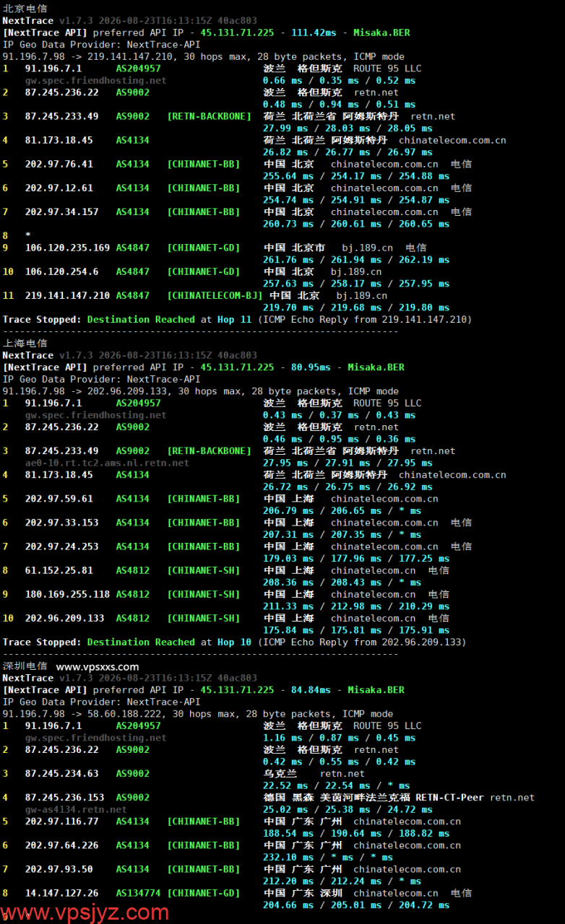Viewport: 565px width, 924px height.
Task: Click the 乌克兰 location text
Action: [x=280, y=774]
